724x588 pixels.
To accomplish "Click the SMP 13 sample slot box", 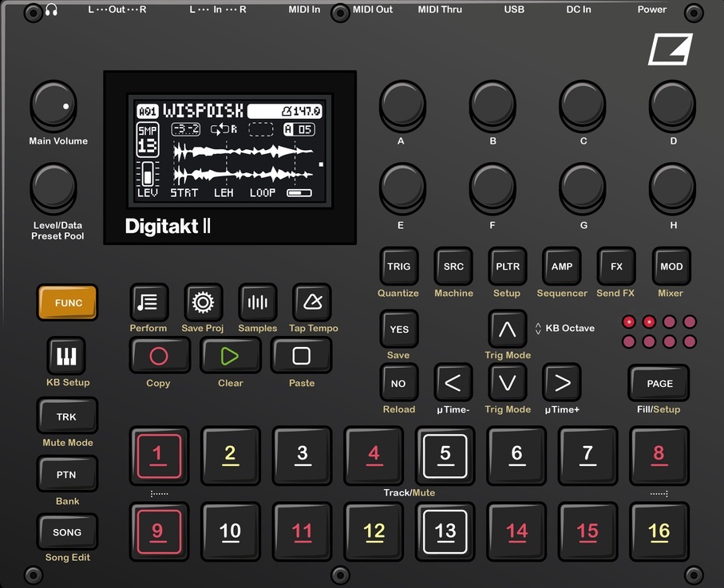I will pos(148,140).
